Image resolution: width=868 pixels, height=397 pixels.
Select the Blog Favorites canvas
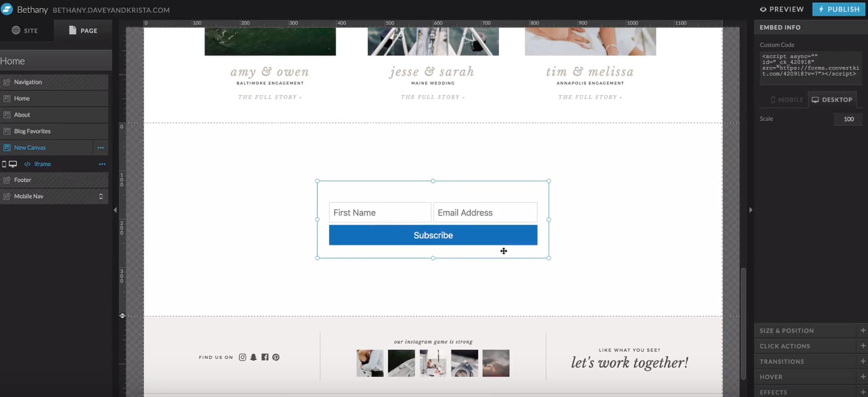click(54, 131)
